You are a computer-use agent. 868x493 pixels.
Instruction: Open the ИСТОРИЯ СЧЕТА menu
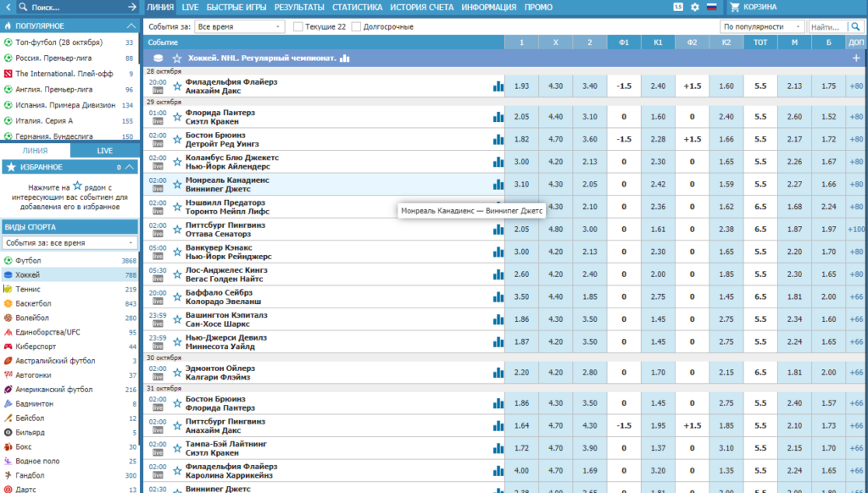[x=422, y=7]
